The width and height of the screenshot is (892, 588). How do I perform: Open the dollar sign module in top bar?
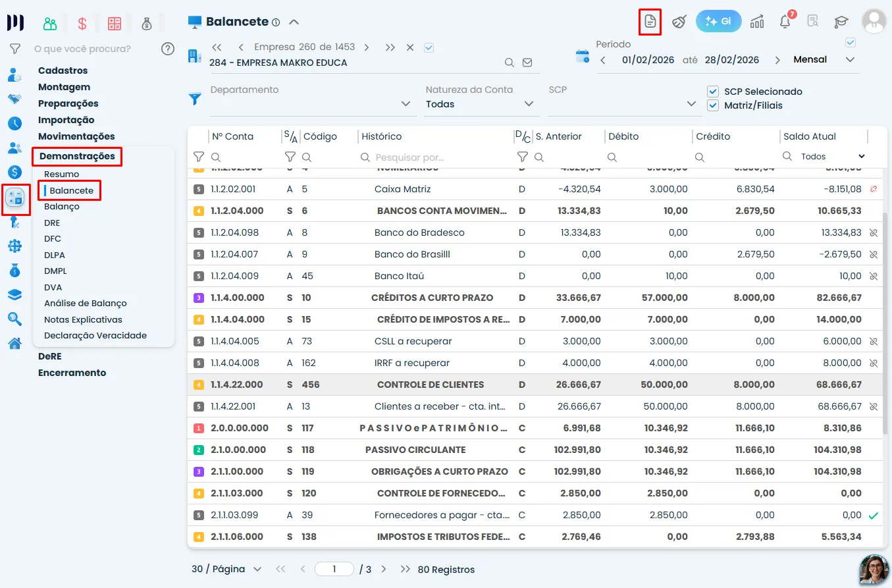pyautogui.click(x=82, y=24)
